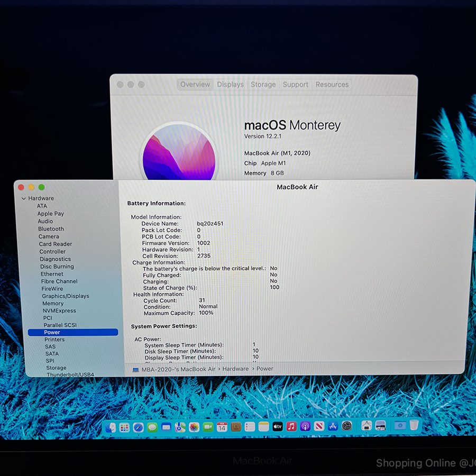
Task: Select Storage in the hardware sidebar
Action: pos(56,368)
